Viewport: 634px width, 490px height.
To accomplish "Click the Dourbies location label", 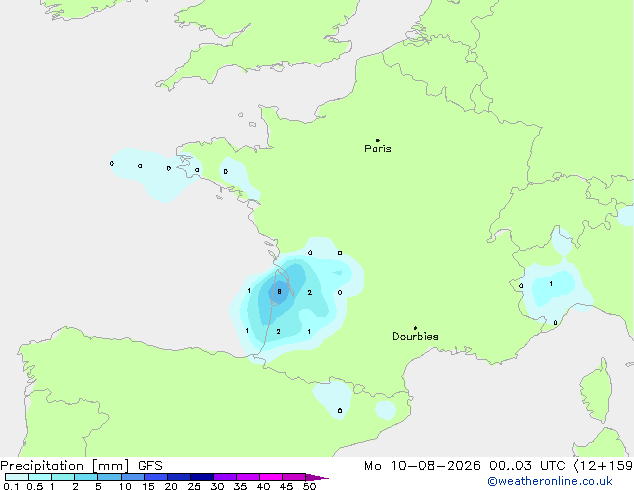I will pos(415,336).
